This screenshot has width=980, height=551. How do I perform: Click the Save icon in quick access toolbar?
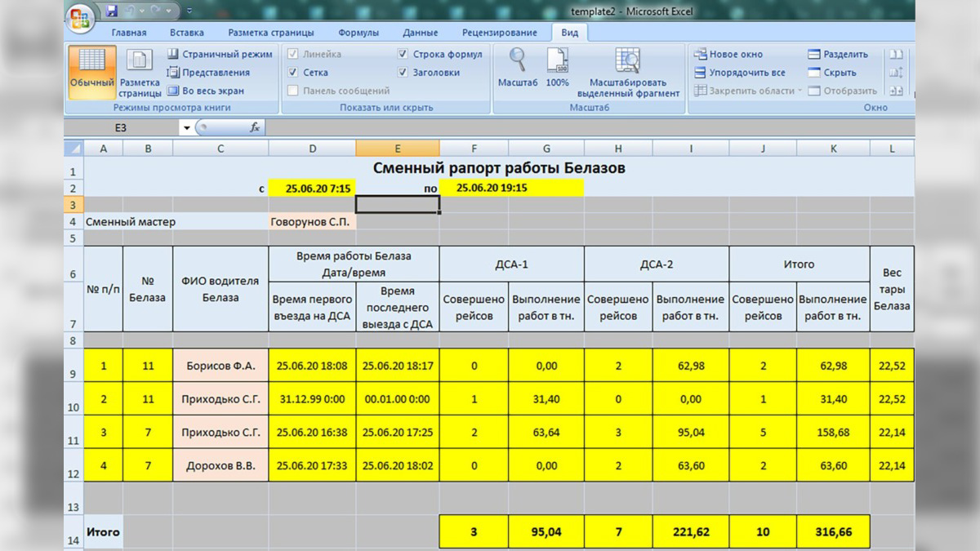[x=112, y=11]
